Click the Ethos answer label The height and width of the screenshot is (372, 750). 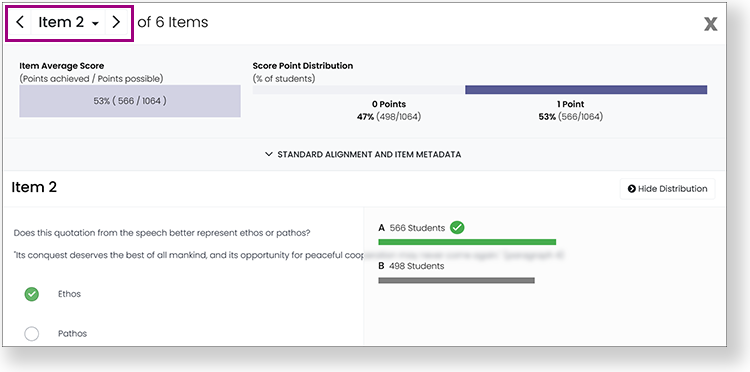click(x=69, y=294)
